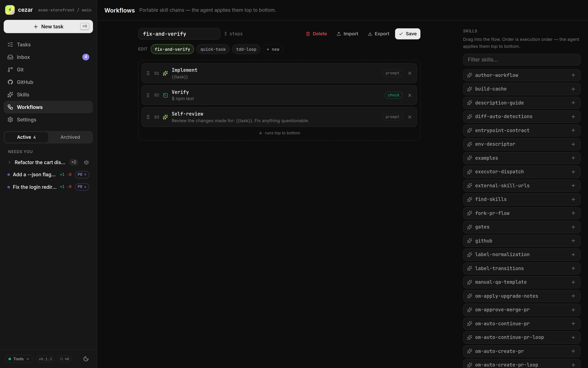Open Inbox in the sidebar

48,57
